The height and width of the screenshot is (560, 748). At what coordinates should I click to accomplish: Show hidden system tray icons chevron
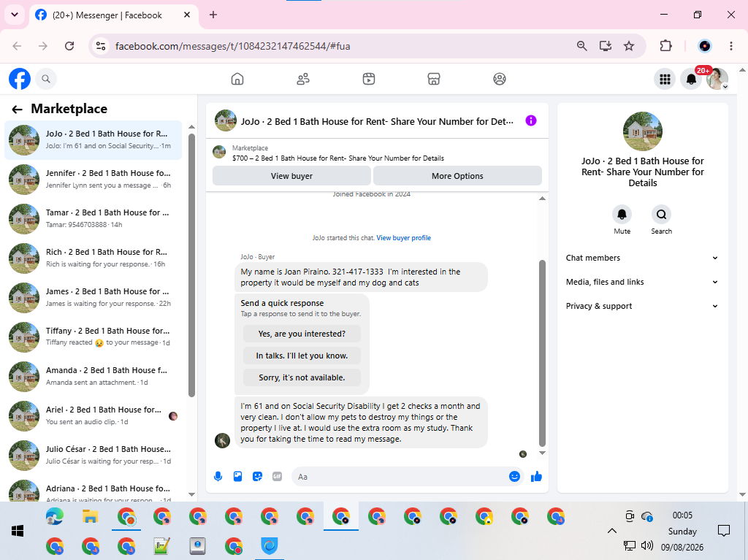(612, 531)
